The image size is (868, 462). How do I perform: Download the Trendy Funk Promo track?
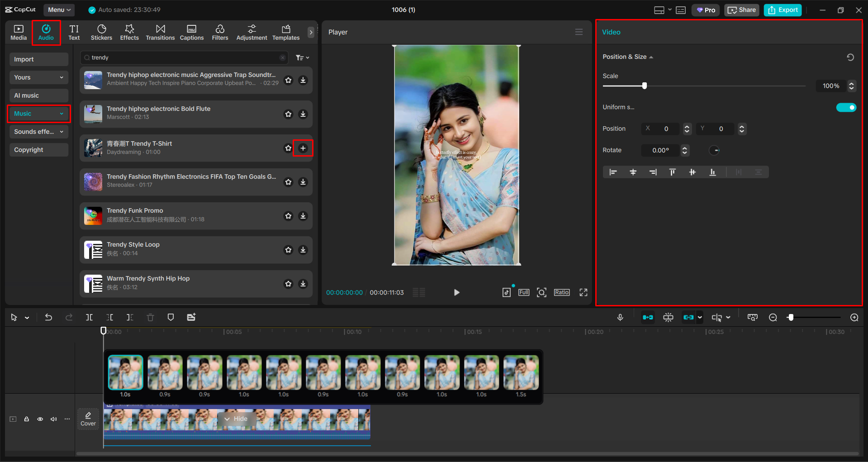click(303, 216)
